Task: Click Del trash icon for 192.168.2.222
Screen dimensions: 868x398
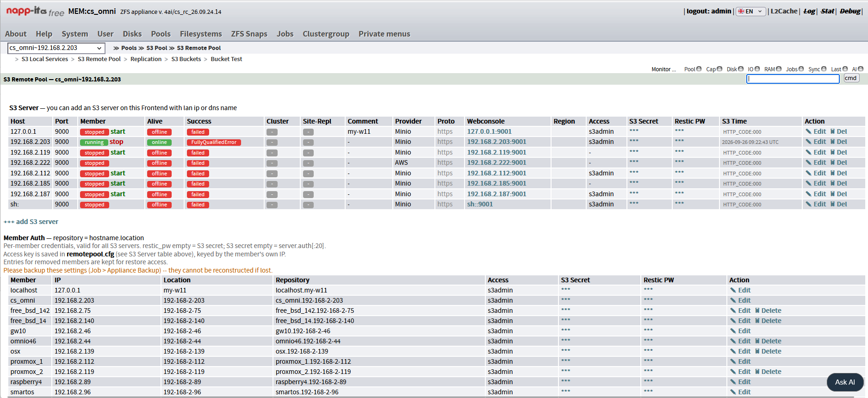Action: [832, 162]
